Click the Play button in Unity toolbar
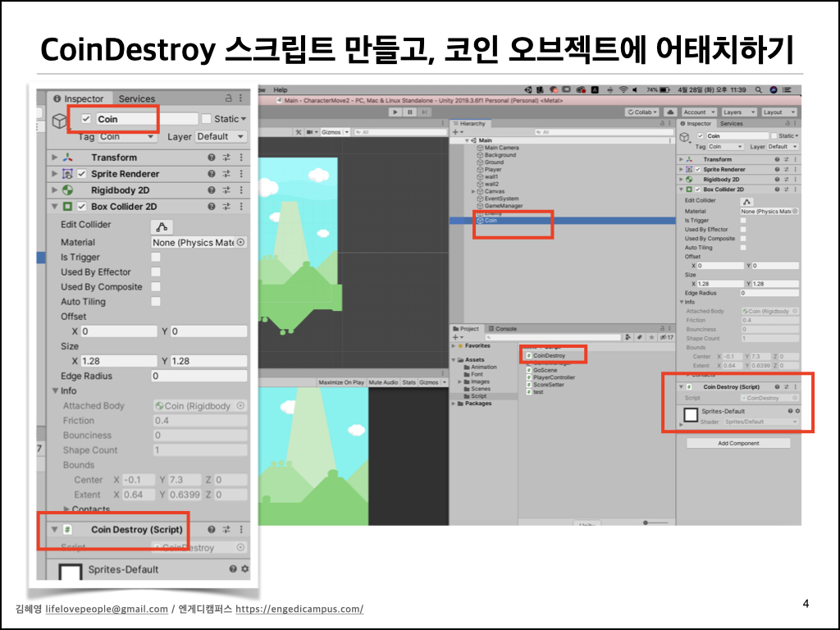This screenshot has width=840, height=630. 395,112
